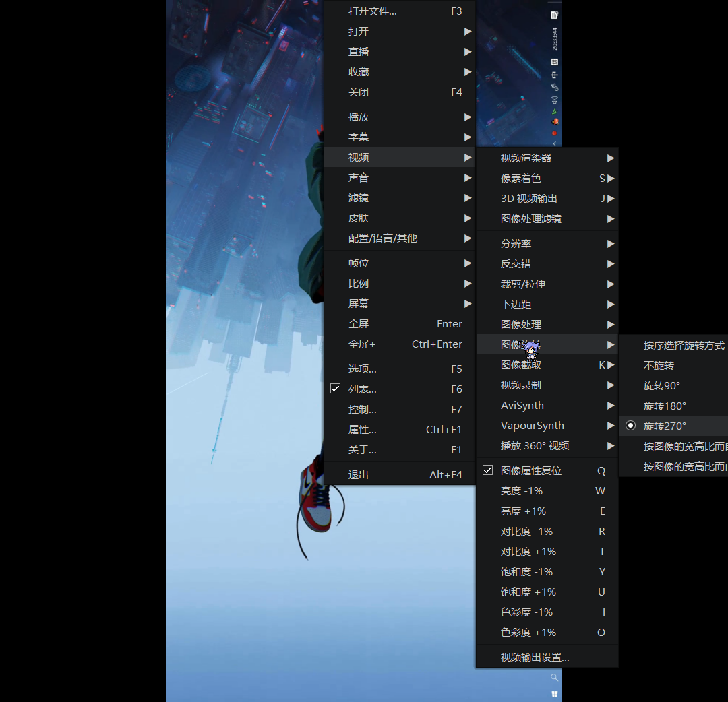Select 关闭 (F4) menu entry

coord(399,92)
